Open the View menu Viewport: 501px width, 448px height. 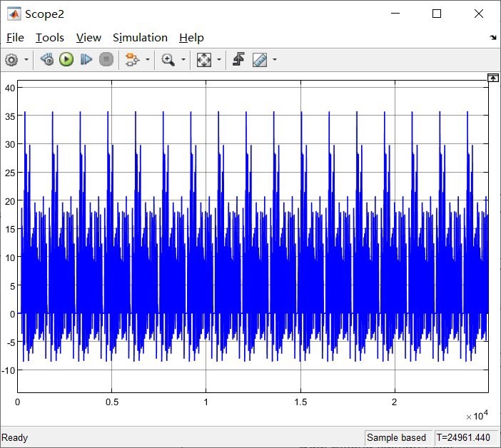[x=88, y=38]
